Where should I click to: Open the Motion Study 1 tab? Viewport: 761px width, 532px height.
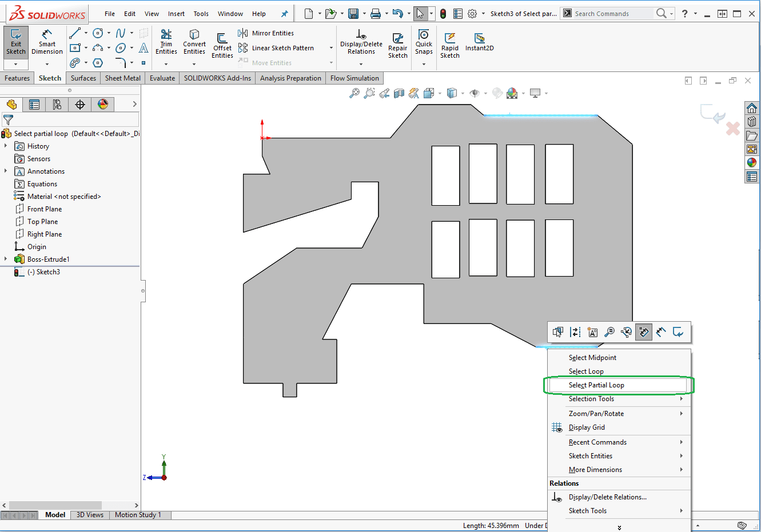138,515
